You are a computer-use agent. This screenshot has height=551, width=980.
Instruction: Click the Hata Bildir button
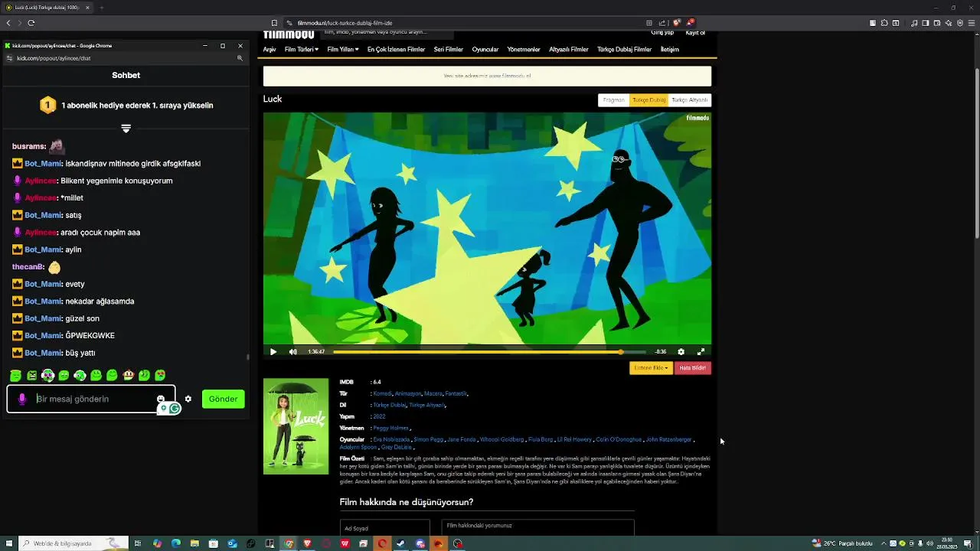point(693,368)
